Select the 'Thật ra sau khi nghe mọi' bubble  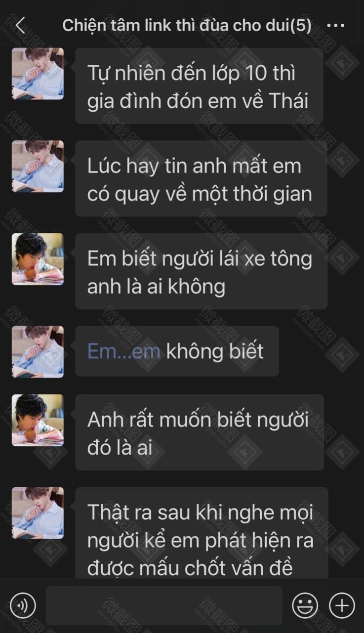point(202,533)
